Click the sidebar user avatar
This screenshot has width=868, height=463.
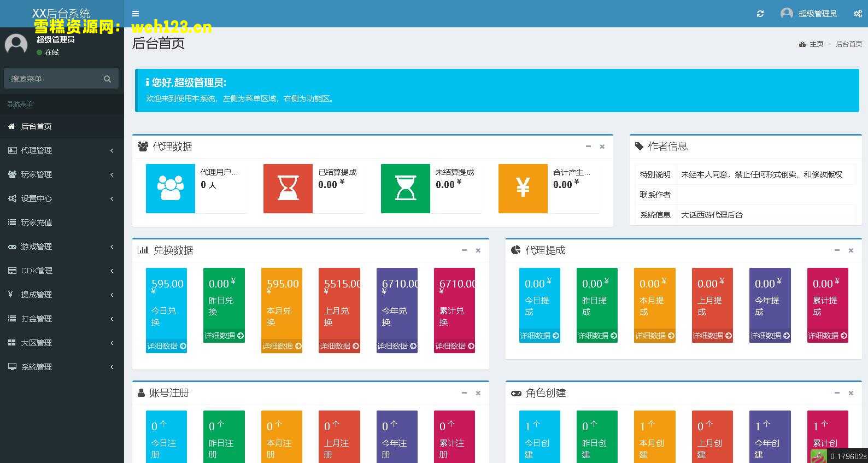16,44
